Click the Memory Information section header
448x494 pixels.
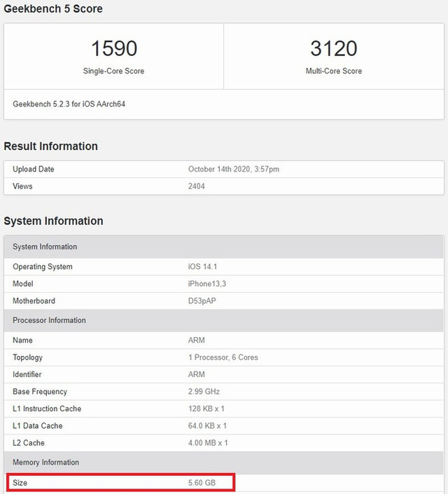click(x=224, y=462)
